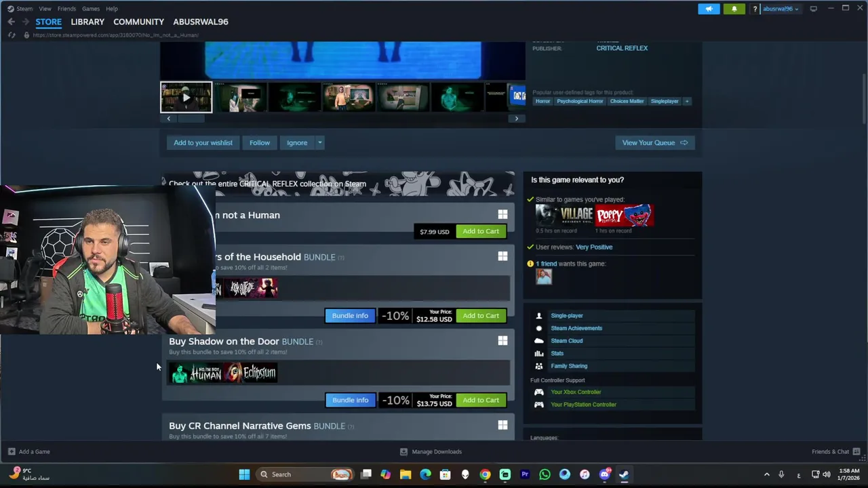This screenshot has width=868, height=488.
Task: Add game to your wishlist
Action: pyautogui.click(x=203, y=143)
